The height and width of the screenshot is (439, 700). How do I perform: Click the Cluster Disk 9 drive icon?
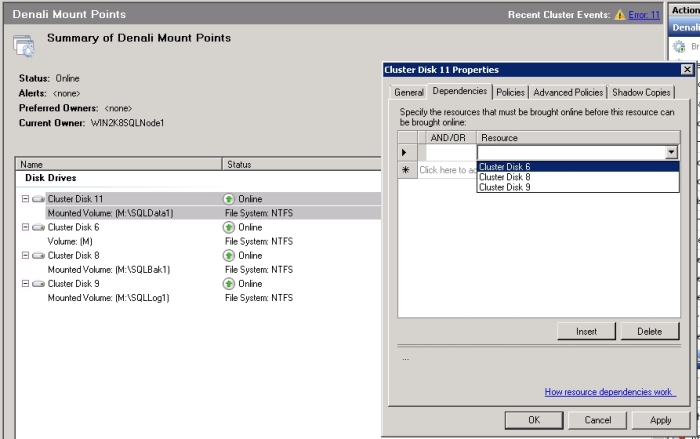point(38,283)
